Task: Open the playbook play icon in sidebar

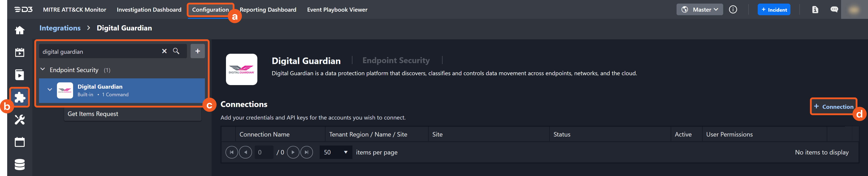Action: (x=20, y=75)
